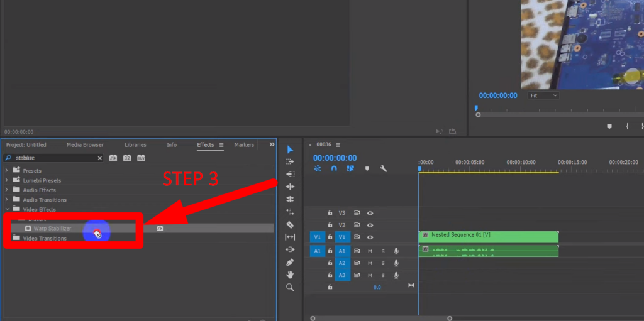Select the Zoom tool magnifier
This screenshot has width=644, height=321.
coord(290,287)
